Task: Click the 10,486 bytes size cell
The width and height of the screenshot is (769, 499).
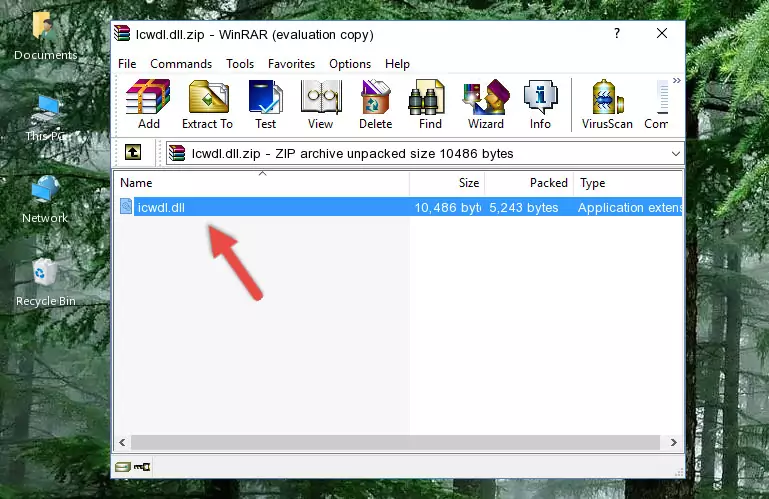Action: 447,208
